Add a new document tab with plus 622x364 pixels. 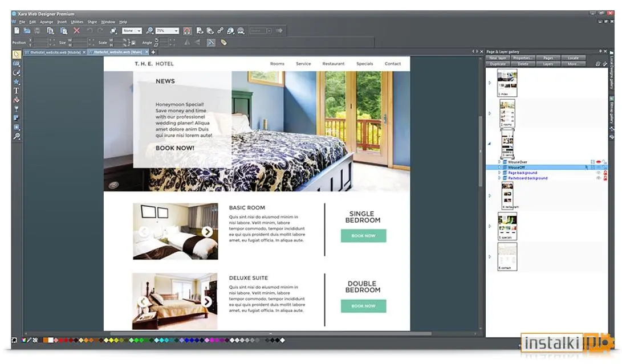tap(153, 52)
